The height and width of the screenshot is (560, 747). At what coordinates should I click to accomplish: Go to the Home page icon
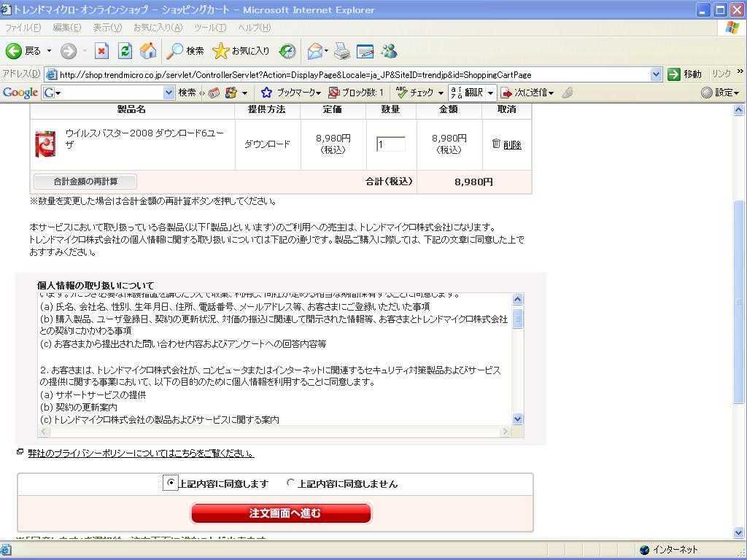click(x=148, y=51)
